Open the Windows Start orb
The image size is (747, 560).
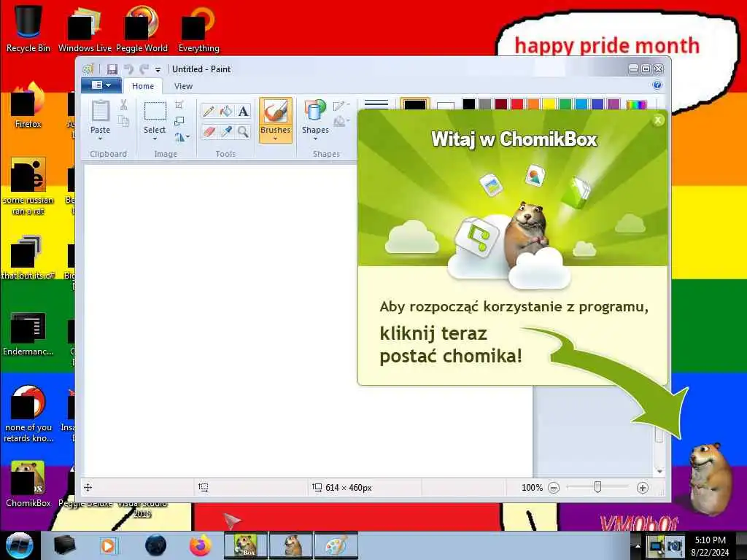point(20,545)
